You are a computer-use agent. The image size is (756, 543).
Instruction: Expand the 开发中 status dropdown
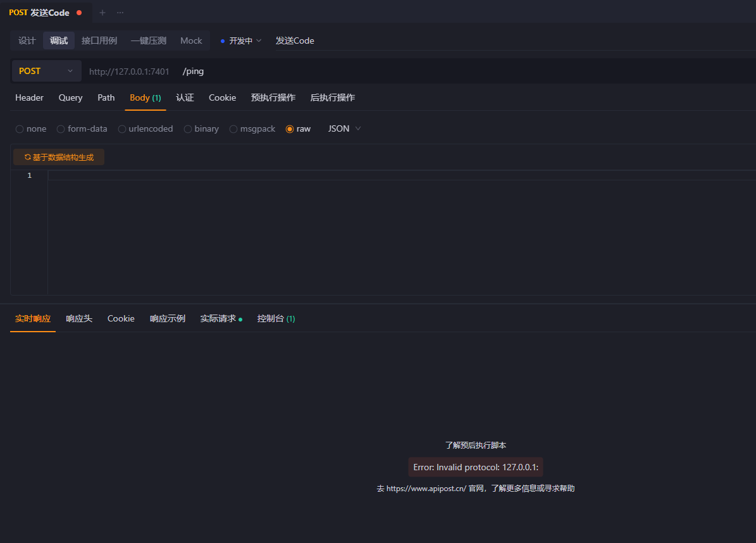pyautogui.click(x=241, y=41)
